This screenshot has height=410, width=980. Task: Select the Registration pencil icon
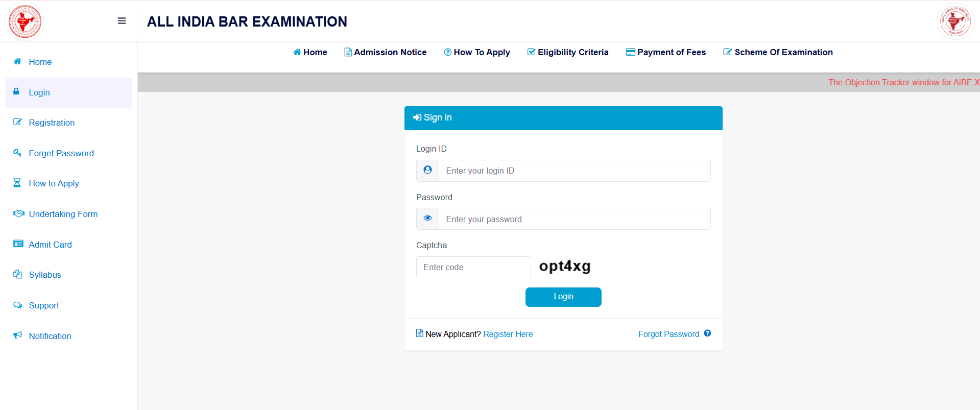pyautogui.click(x=17, y=122)
